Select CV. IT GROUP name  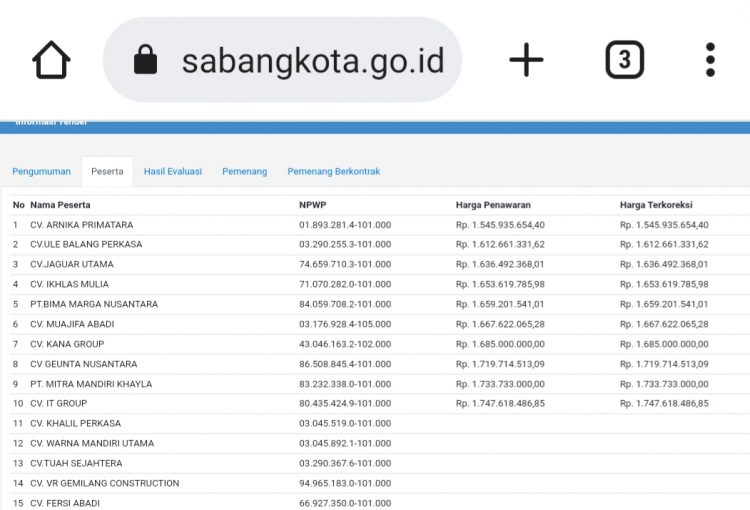pos(59,403)
